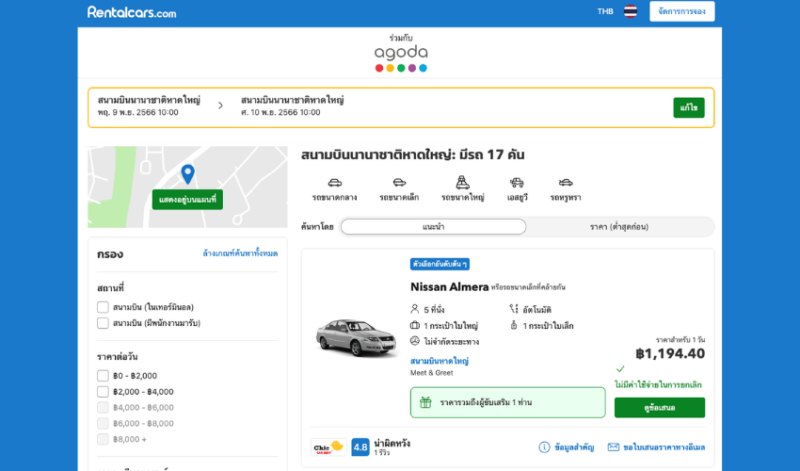
Task: Choose the large car category icon
Action: (462, 183)
